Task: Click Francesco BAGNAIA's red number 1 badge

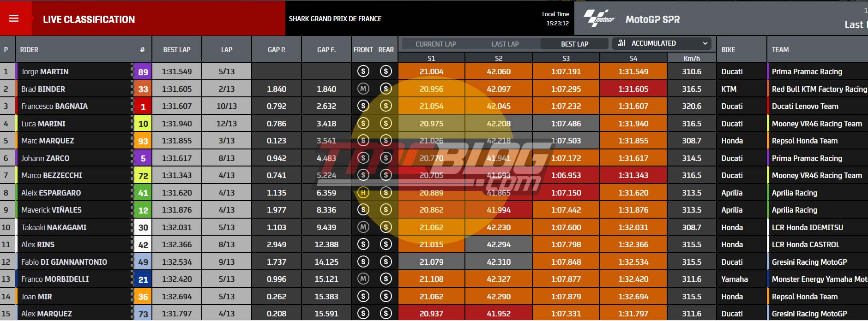Action: tap(143, 106)
